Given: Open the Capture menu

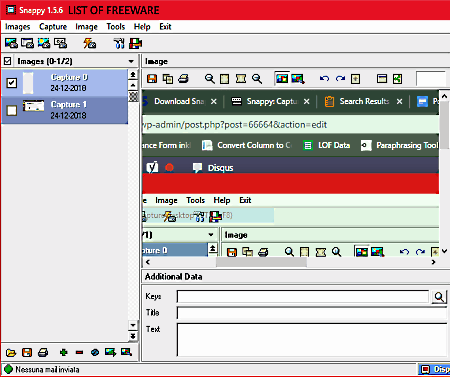Looking at the screenshot, I should click(53, 27).
